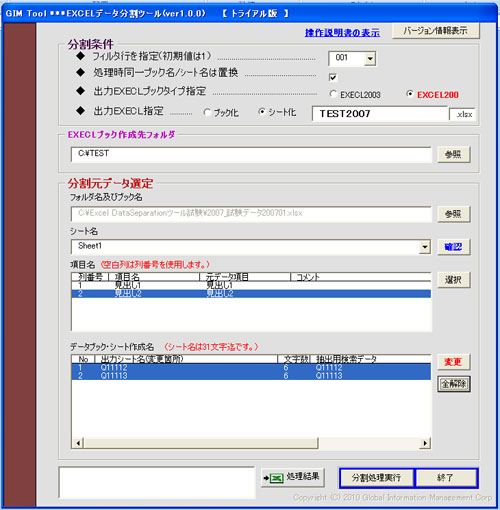This screenshot has height=510, width=500.
Task: Click the left scroll arrow of sheet list
Action: point(78,443)
